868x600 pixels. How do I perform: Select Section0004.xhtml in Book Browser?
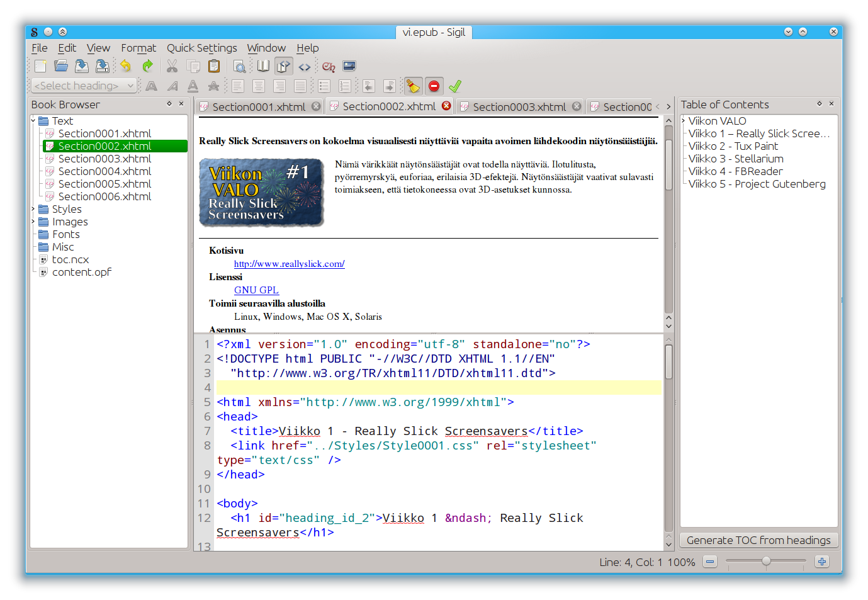point(104,171)
